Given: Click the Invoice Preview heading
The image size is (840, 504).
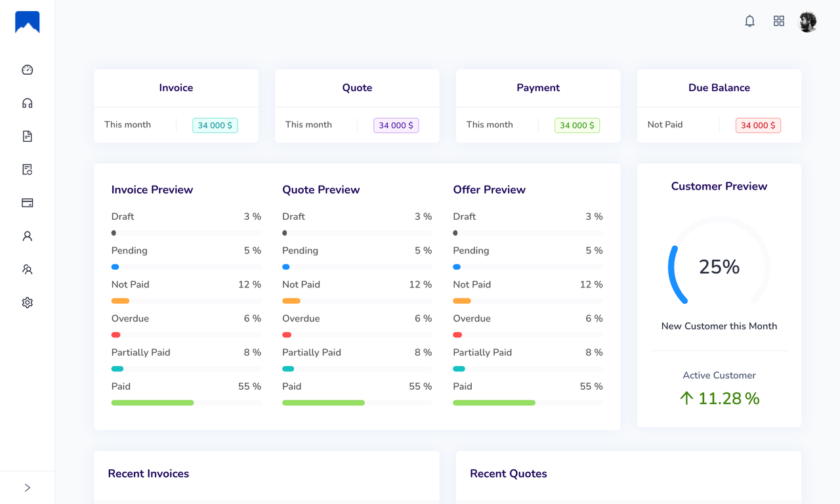Looking at the screenshot, I should coord(152,190).
